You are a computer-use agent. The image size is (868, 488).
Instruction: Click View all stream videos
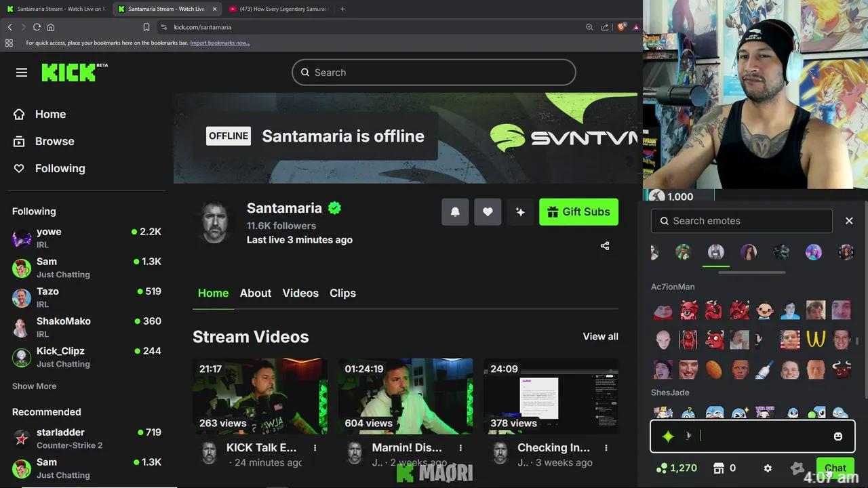pyautogui.click(x=600, y=337)
